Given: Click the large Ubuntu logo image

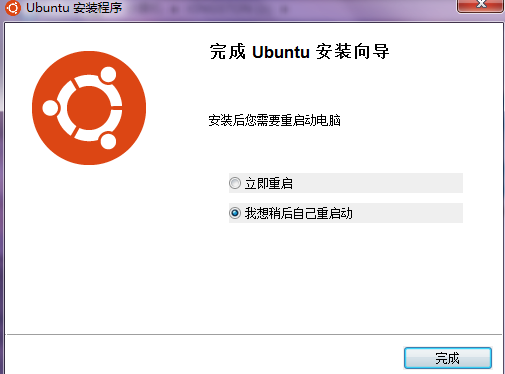Looking at the screenshot, I should click(89, 108).
